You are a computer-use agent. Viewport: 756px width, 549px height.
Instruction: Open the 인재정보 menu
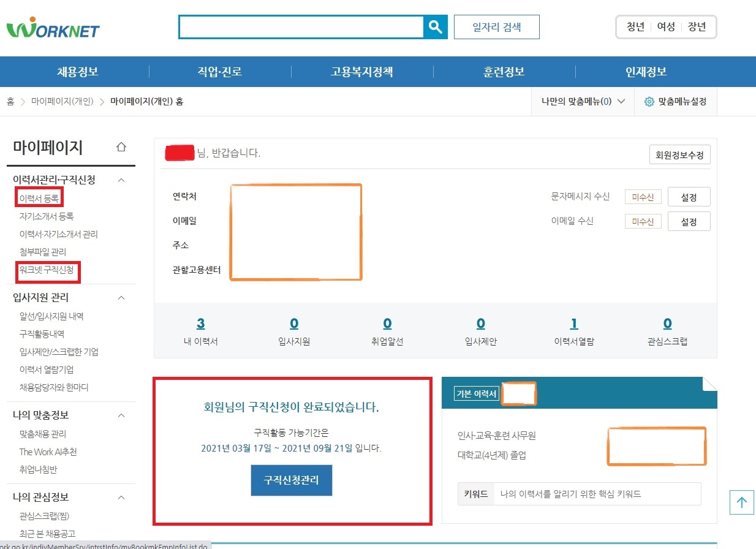point(646,72)
